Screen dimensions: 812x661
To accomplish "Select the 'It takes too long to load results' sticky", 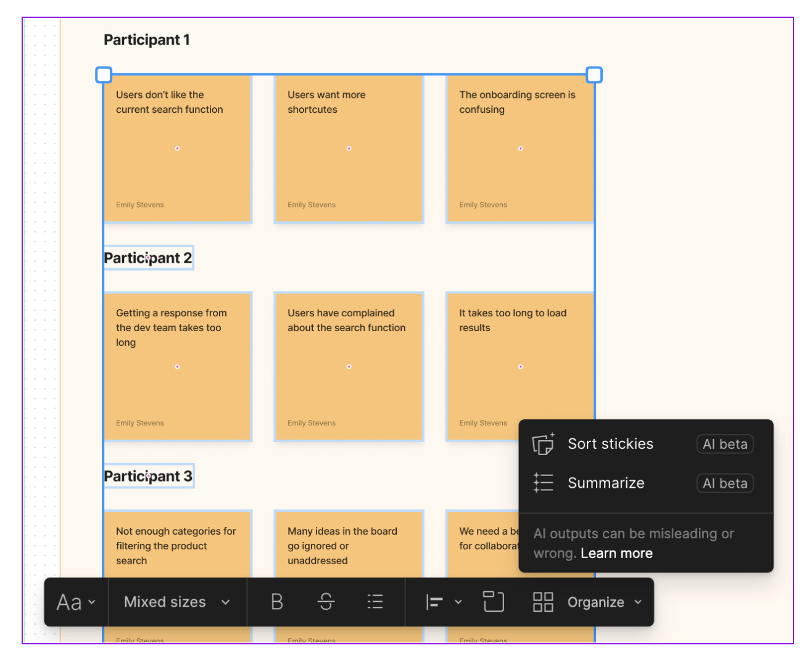I will [x=520, y=366].
